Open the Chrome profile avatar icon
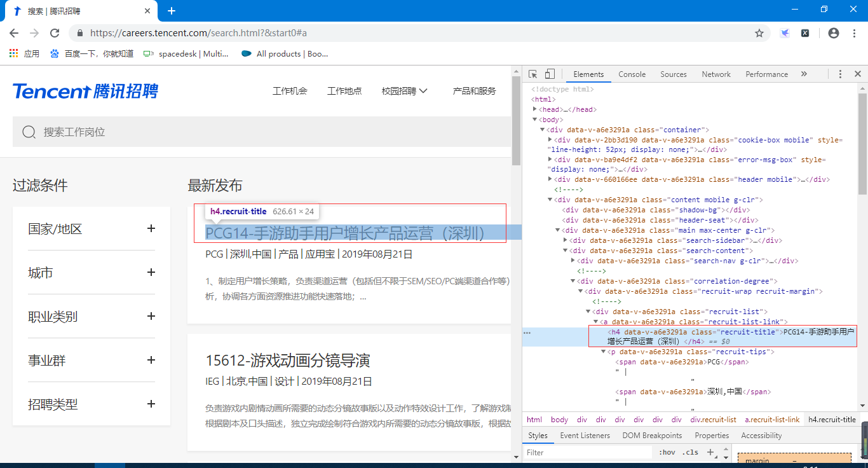Screen dimensions: 868x468 tap(834, 33)
